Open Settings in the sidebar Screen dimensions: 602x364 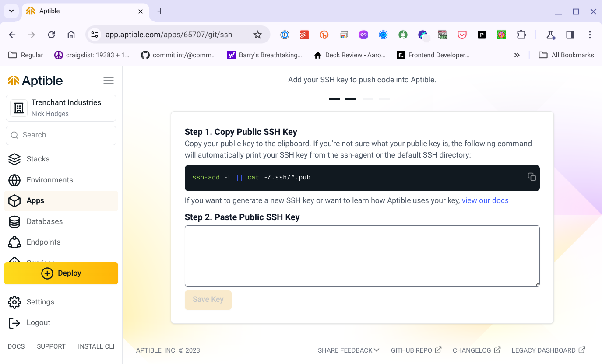[61, 302]
